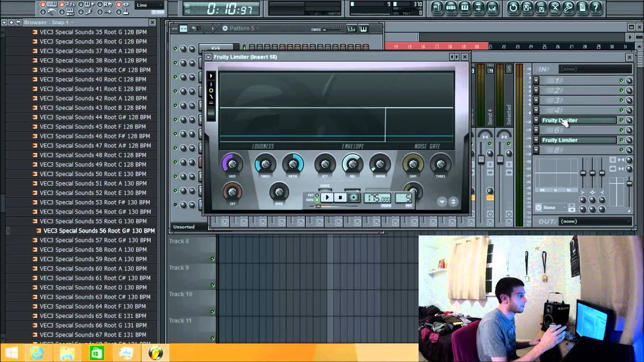This screenshot has height=362, width=644.
Task: Click the Selected mixer track fader
Action: [x=500, y=159]
